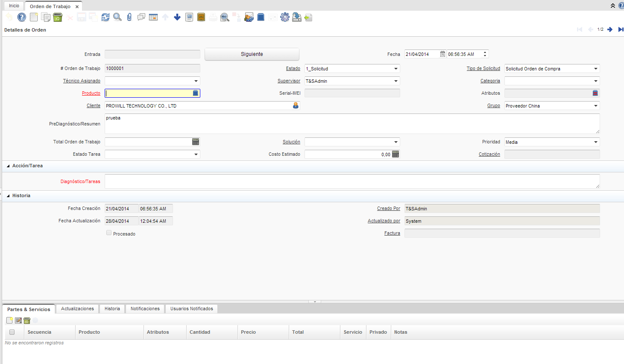This screenshot has width=624, height=364.
Task: Create a new record with toolbar New icon
Action: [x=34, y=17]
